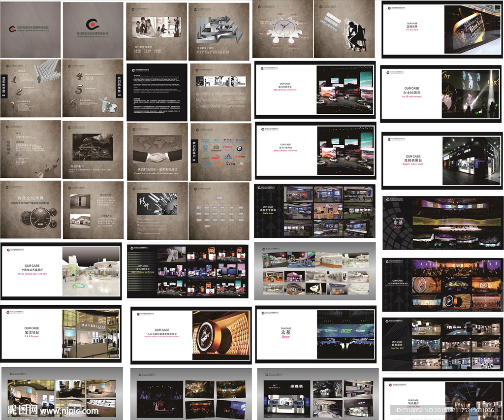The width and height of the screenshot is (504, 420).
Task: Click the '传承文化传媒' heading text
Action: point(31,198)
